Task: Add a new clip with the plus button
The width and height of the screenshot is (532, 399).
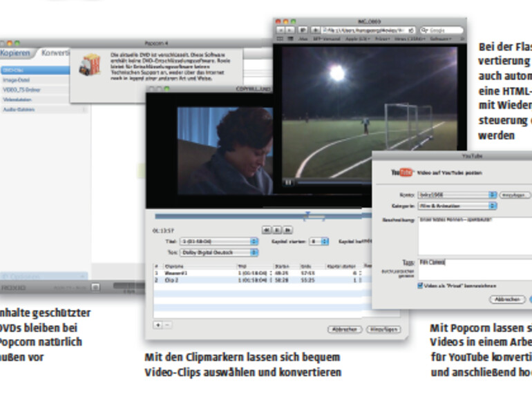Action: [158, 324]
